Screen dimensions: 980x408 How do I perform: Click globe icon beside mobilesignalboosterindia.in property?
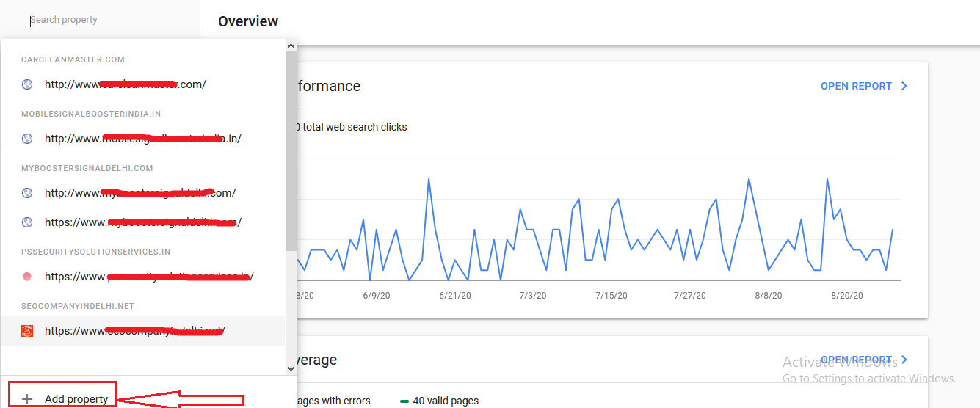(x=27, y=139)
